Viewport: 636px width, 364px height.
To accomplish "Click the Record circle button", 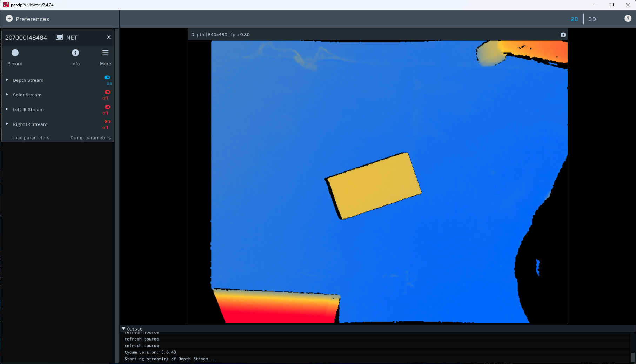I will point(15,53).
